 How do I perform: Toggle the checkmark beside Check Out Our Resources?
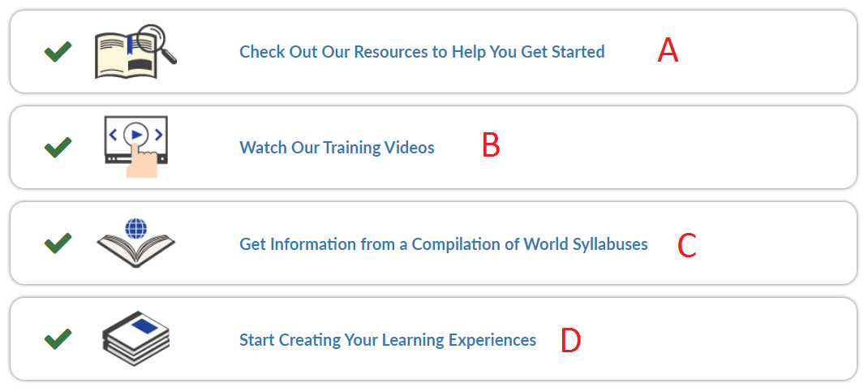click(x=58, y=51)
